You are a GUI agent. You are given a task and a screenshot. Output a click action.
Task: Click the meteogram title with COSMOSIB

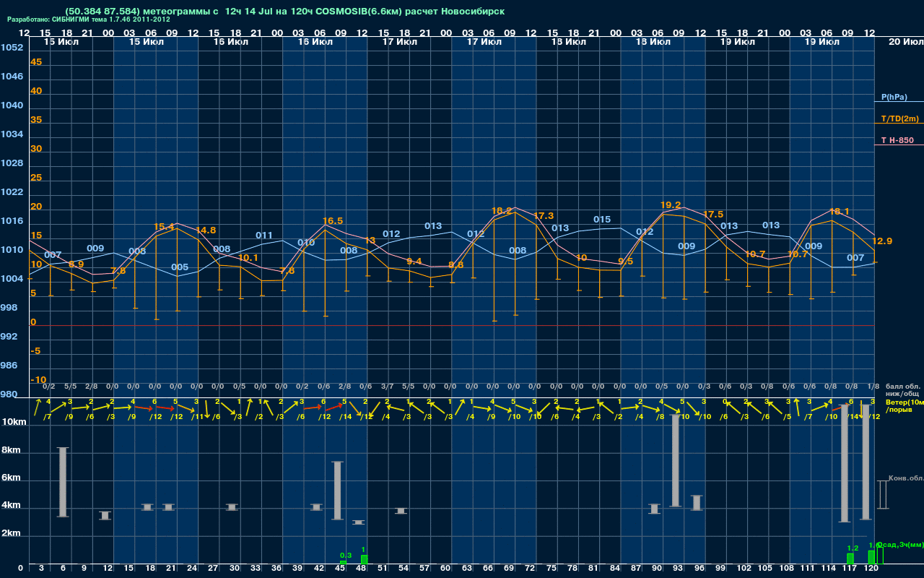click(284, 12)
